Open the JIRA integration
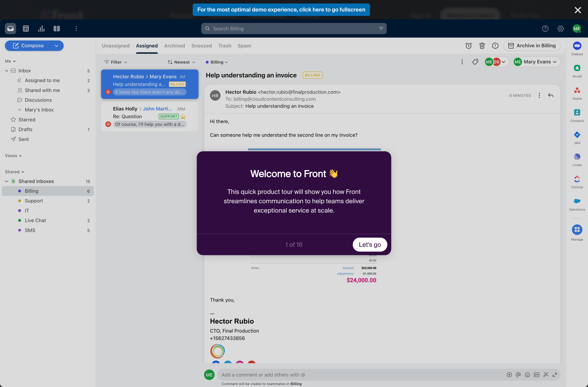This screenshot has height=387, width=588. point(577,137)
